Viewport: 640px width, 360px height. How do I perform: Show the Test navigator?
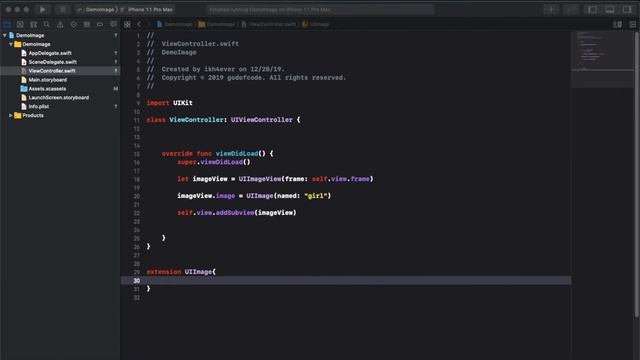pos(73,24)
